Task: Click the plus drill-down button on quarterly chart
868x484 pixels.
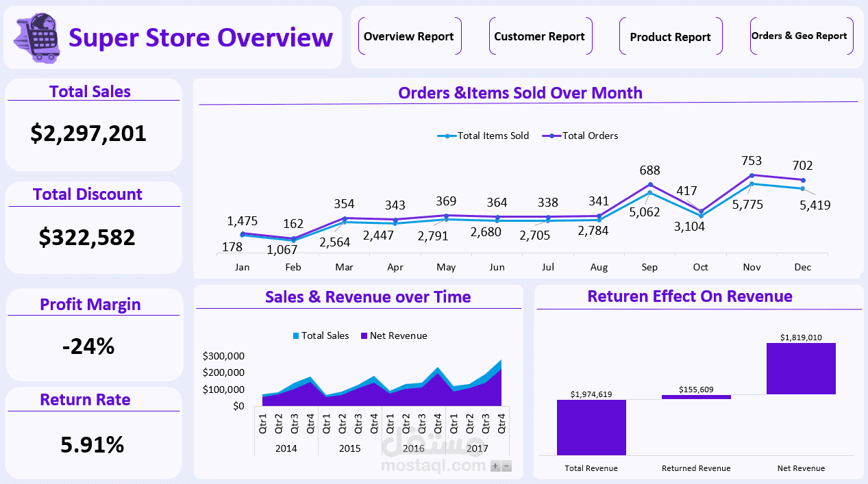Action: (494, 466)
